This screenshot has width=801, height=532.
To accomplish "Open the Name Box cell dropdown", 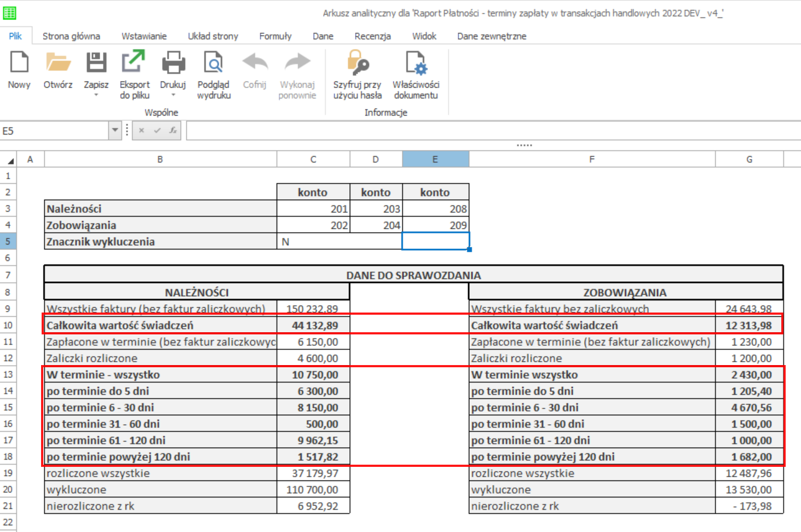I will pos(115,130).
